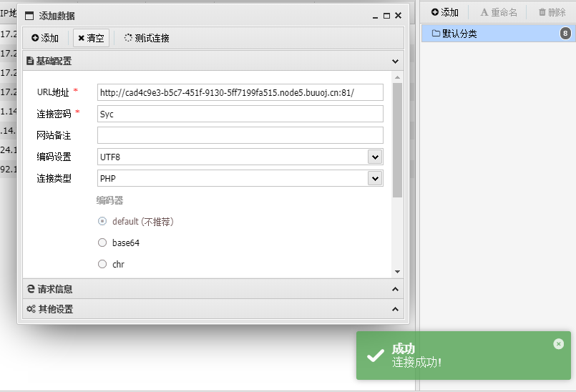Click the 基础配置 section header icon
The image size is (576, 392).
(x=30, y=61)
